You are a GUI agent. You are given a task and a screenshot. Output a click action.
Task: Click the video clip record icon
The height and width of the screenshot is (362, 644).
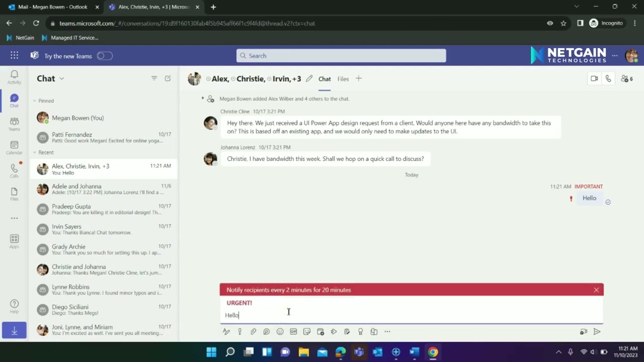pyautogui.click(x=584, y=332)
